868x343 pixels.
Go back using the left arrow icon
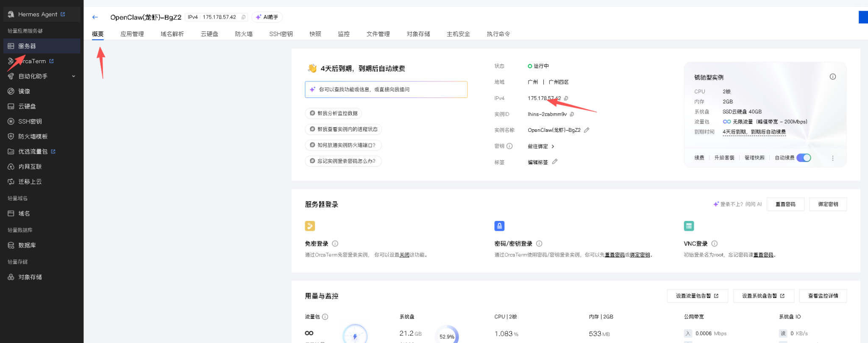pos(95,17)
